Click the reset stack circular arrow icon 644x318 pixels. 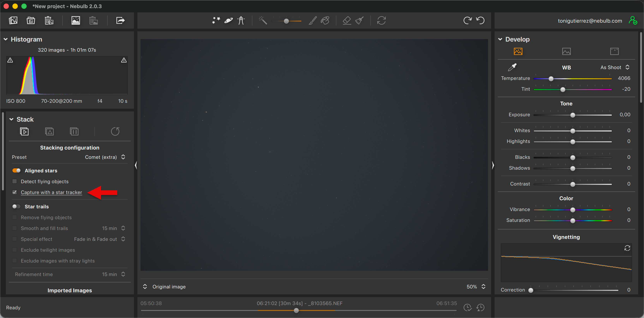[x=115, y=131]
